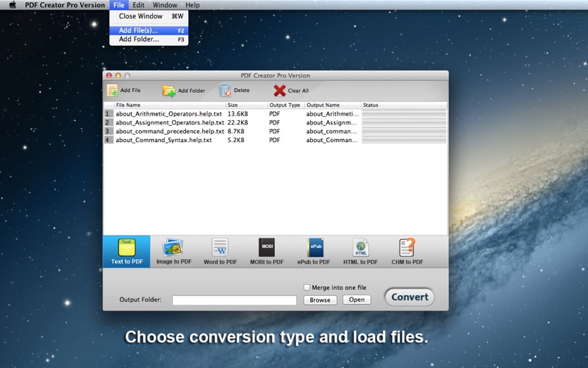The width and height of the screenshot is (588, 368).
Task: Choose Close Window from the File menu
Action: pos(149,16)
